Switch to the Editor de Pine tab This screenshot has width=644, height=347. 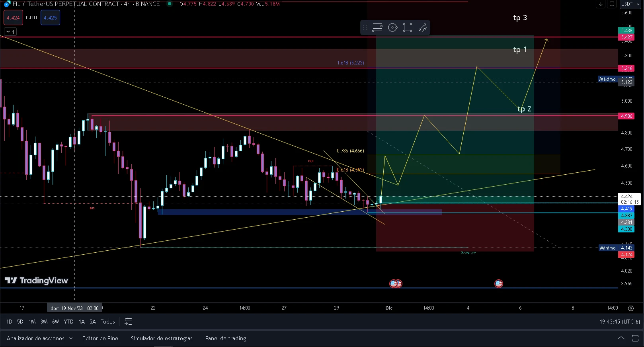100,338
